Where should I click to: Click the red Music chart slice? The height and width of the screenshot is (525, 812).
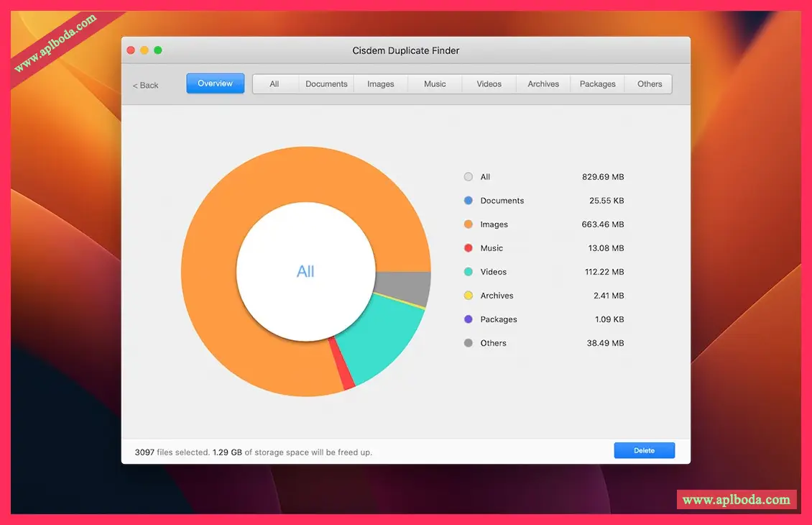coord(342,364)
